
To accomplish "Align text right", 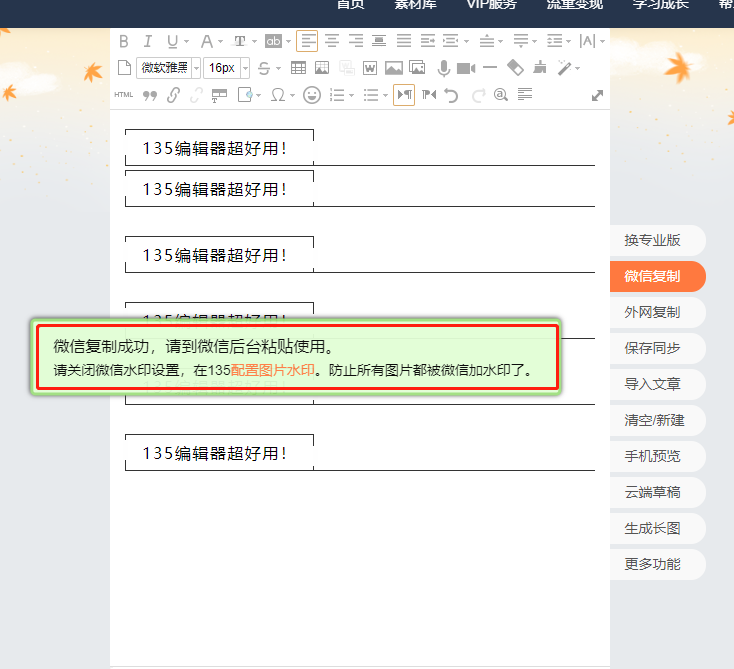I will pyautogui.click(x=356, y=41).
